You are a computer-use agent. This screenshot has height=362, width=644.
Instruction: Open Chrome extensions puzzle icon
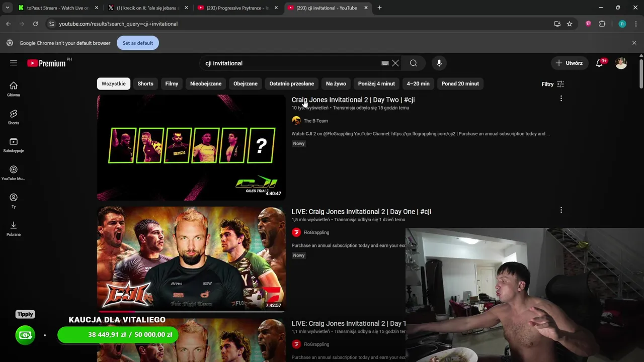coord(602,24)
